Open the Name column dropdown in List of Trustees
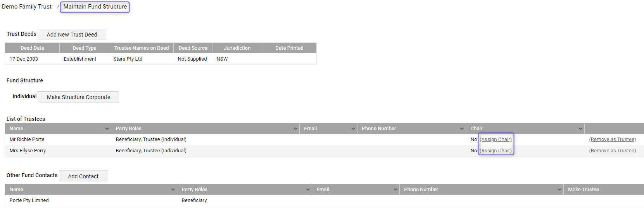The height and width of the screenshot is (209, 644). (107, 129)
